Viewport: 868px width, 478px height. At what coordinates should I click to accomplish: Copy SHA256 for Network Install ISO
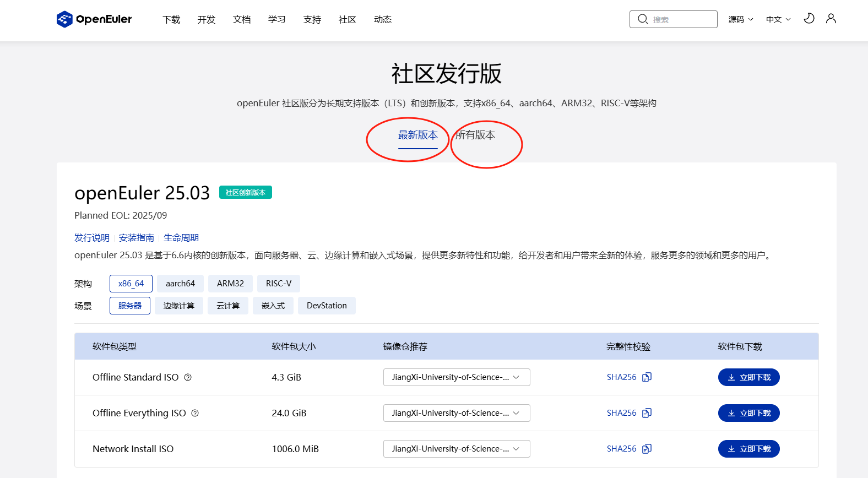(647, 449)
